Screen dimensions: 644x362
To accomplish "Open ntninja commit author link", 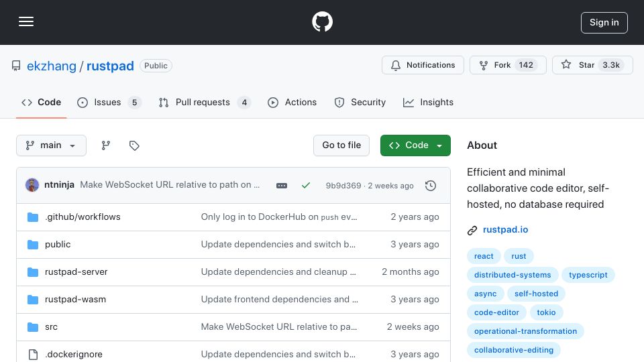I will click(x=59, y=185).
